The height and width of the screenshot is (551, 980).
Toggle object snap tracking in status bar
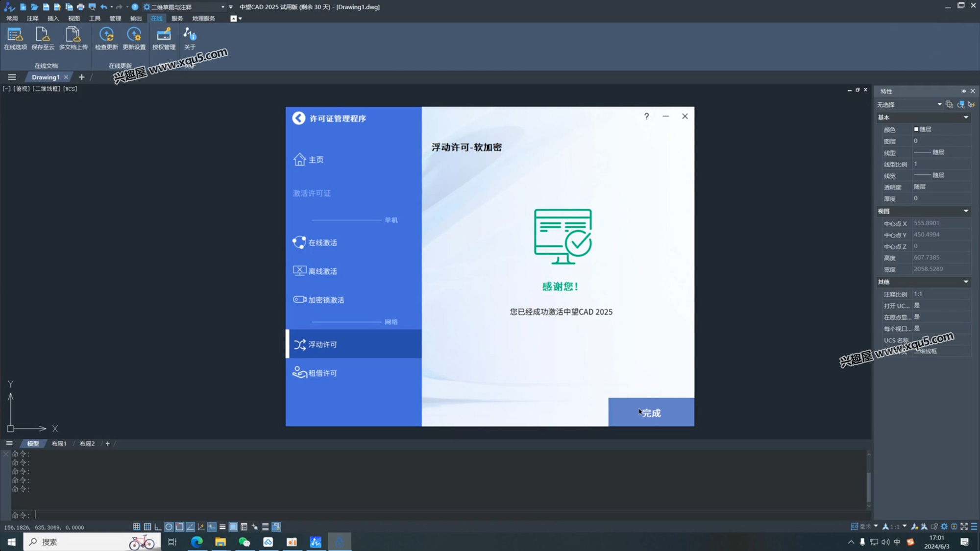(x=190, y=527)
